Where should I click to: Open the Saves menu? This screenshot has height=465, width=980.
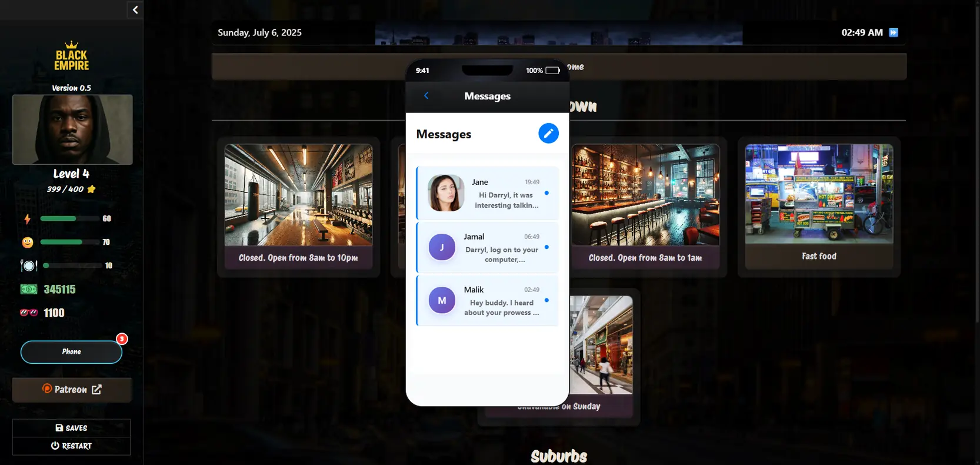coord(71,428)
